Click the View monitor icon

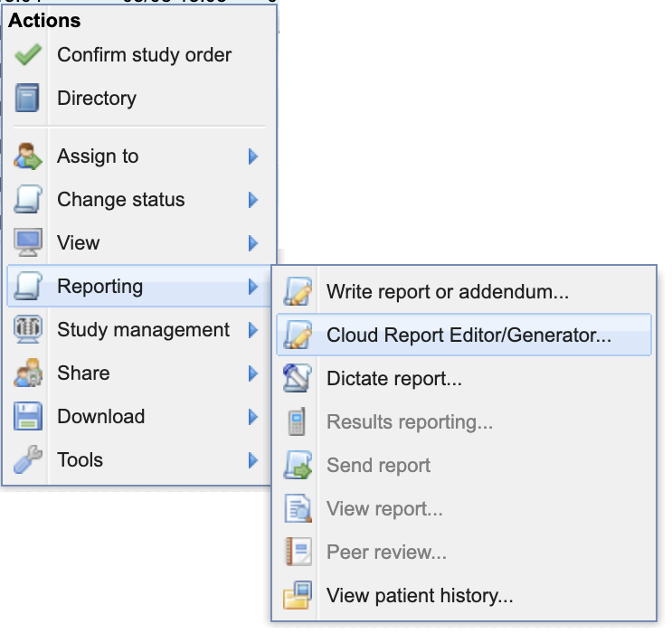[28, 242]
